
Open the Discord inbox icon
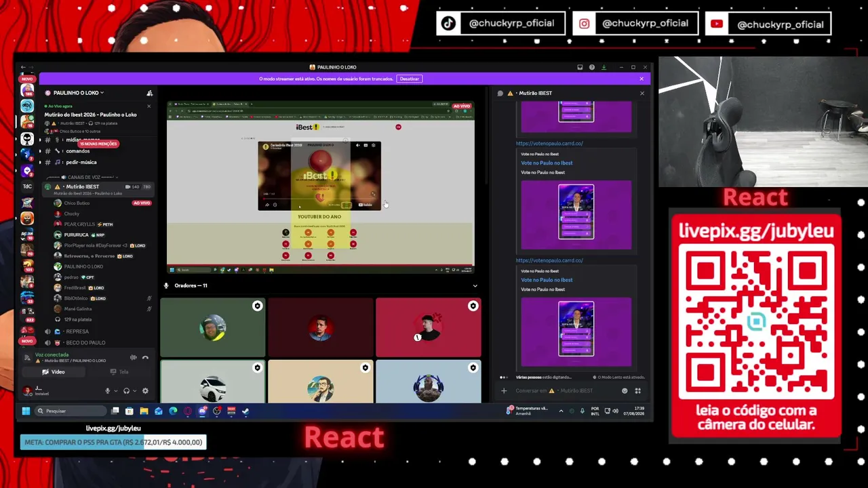click(580, 67)
